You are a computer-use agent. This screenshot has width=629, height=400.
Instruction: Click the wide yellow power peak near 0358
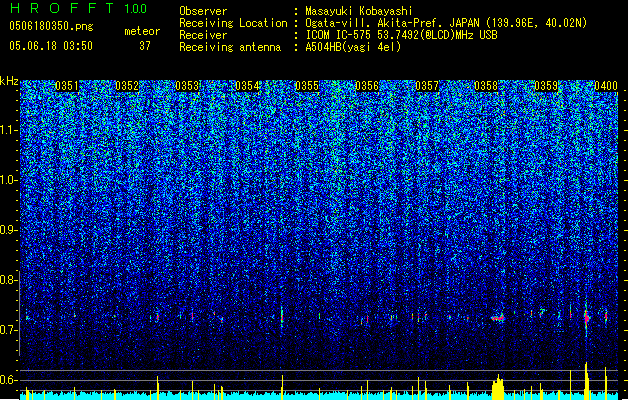[x=498, y=387]
